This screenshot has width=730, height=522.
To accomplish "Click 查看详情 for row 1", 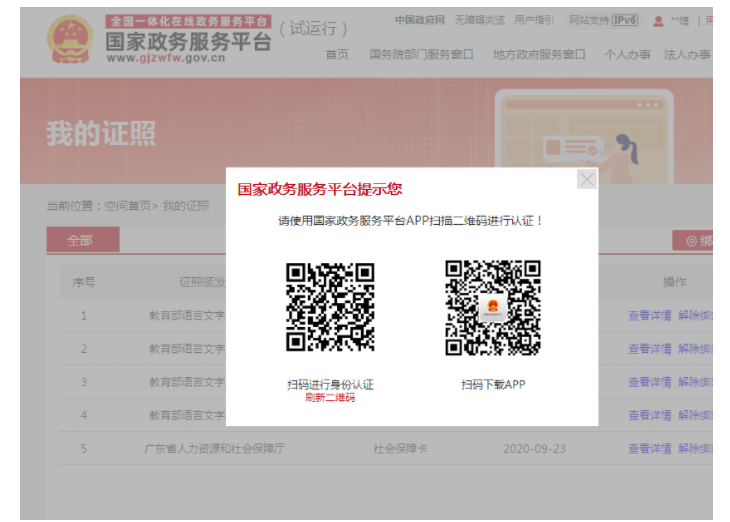I will pyautogui.click(x=649, y=316).
